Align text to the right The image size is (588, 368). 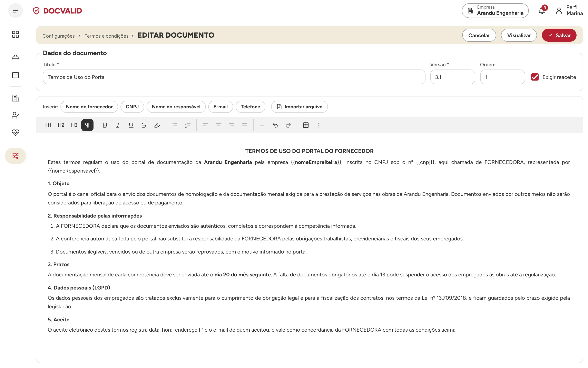(x=232, y=125)
